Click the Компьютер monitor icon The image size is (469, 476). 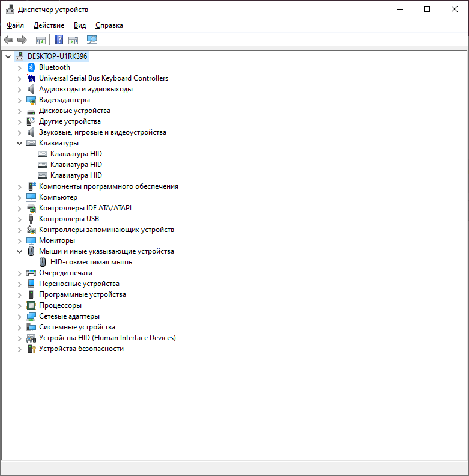pos(31,197)
